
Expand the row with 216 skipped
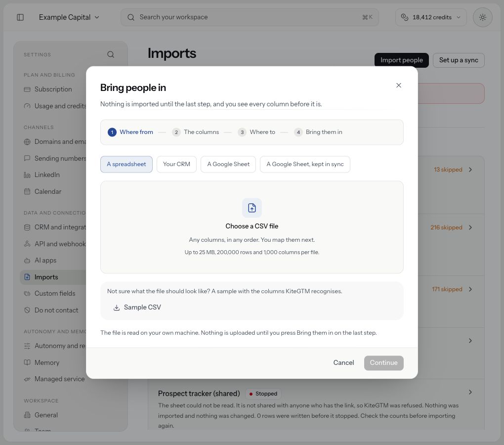(470, 227)
